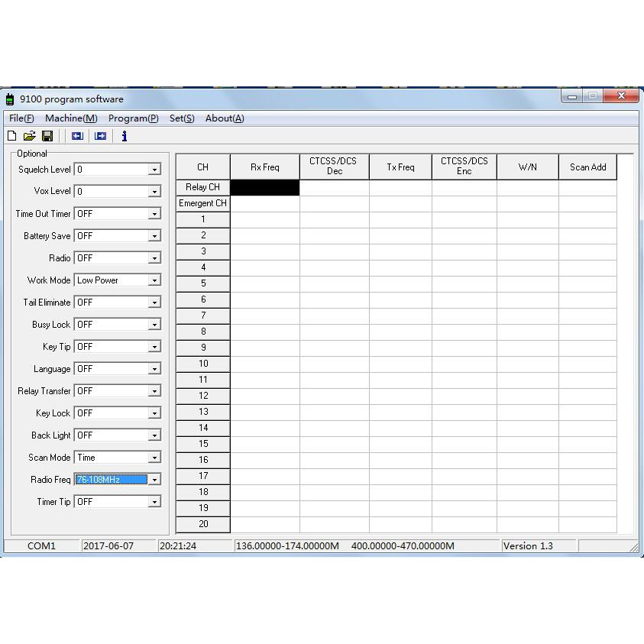Expand the Squelch Level dropdown
Viewport: 644px width, 644px height.
click(154, 170)
